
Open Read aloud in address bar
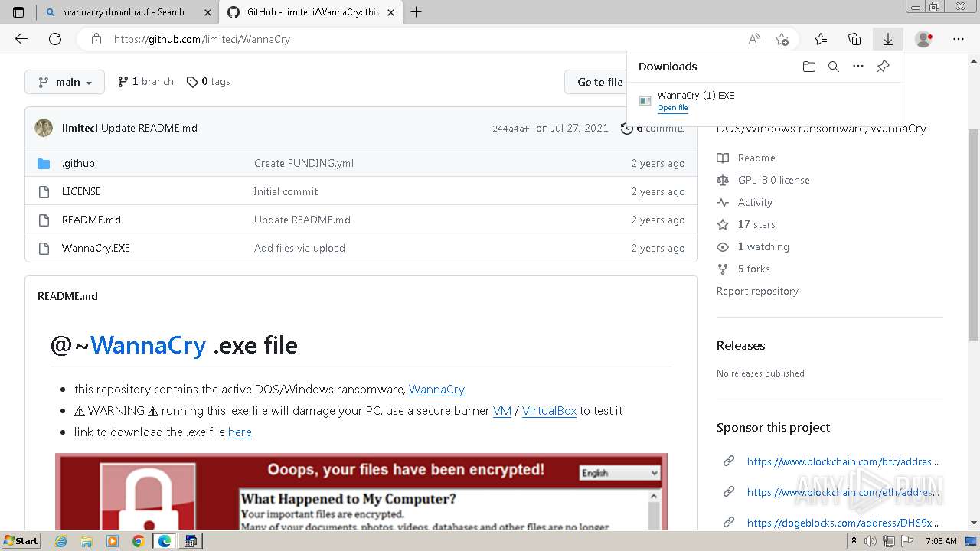(754, 39)
